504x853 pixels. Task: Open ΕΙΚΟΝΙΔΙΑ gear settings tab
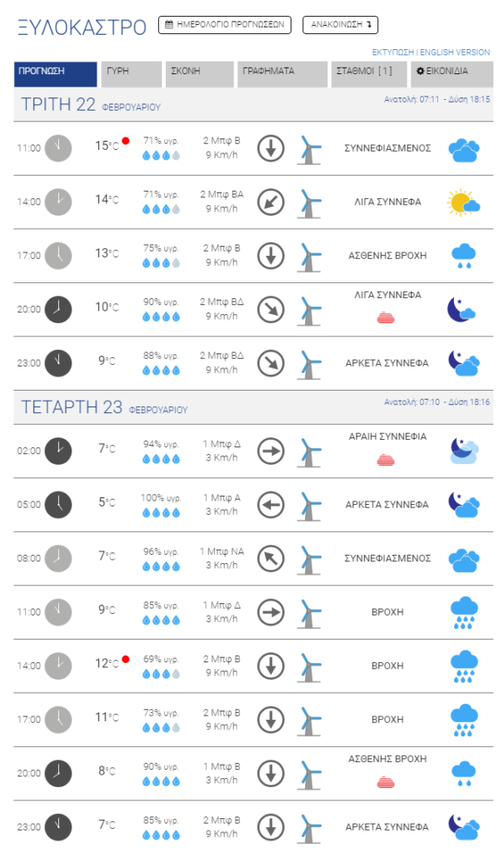pos(452,74)
